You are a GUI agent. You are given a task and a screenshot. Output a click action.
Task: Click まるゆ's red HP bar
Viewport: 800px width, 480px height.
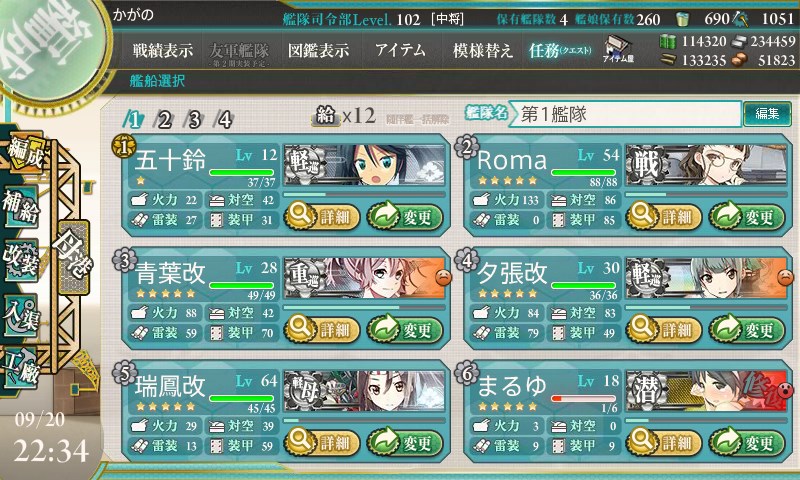[584, 398]
